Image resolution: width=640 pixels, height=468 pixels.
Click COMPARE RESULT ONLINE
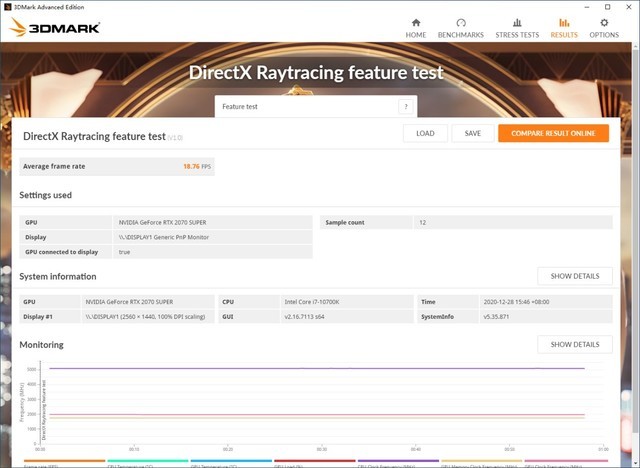click(x=553, y=133)
